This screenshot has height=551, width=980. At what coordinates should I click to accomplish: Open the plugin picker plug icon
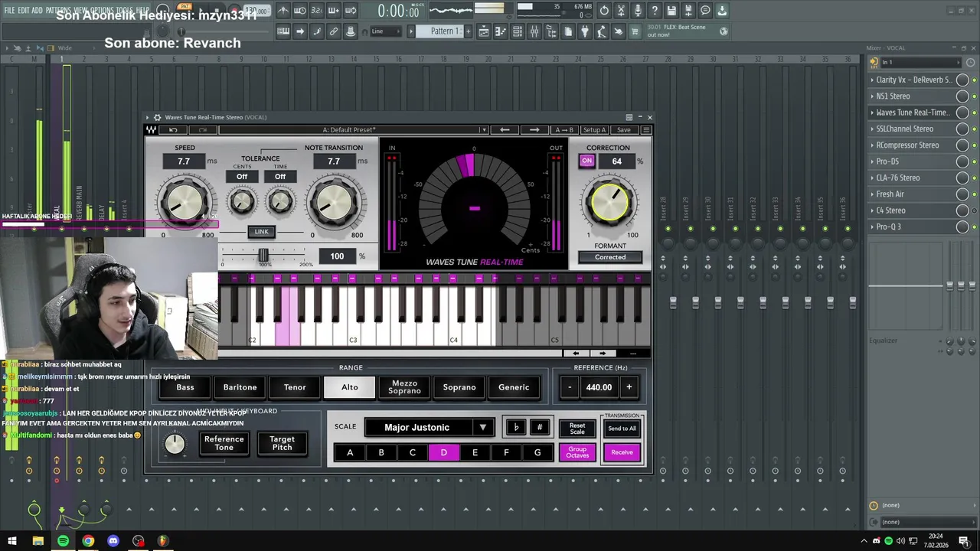[585, 31]
